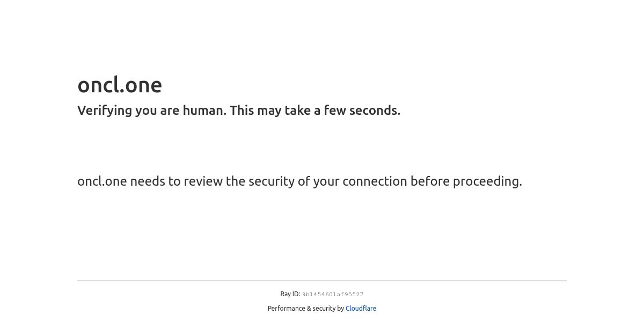Click the 'Performance & security by' text
This screenshot has width=644, height=322.
pos(306,309)
